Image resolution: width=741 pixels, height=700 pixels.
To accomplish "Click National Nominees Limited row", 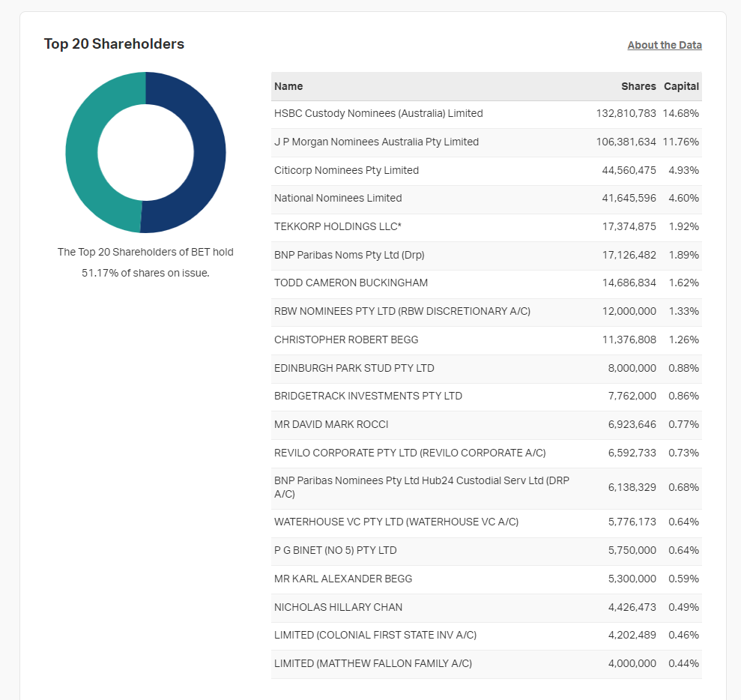I will (338, 199).
